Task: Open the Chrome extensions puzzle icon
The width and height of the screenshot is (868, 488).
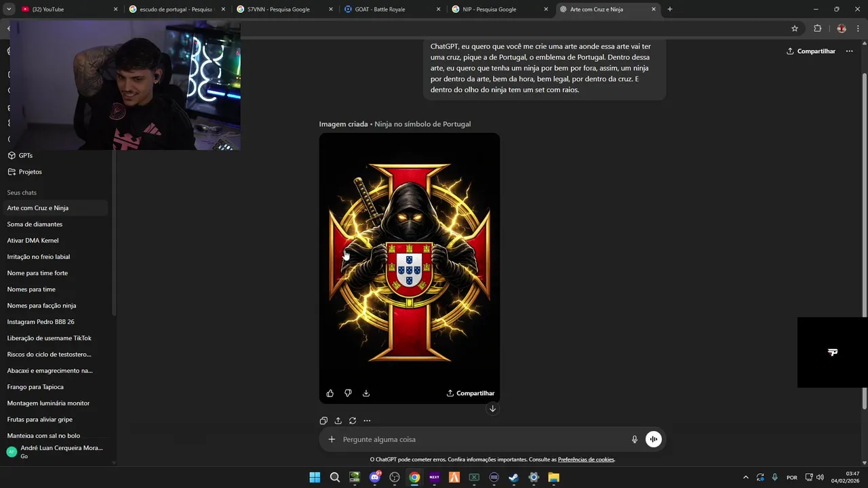Action: 817,28
